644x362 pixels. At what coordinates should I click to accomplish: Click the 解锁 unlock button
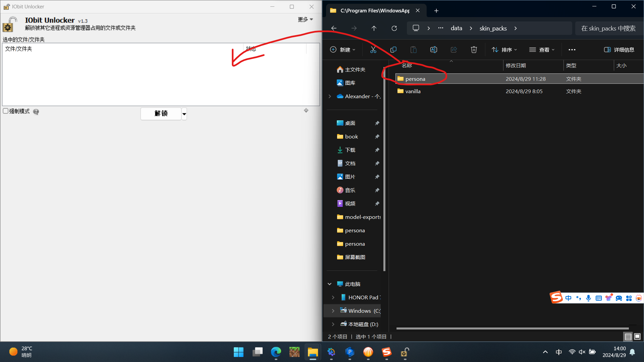161,114
